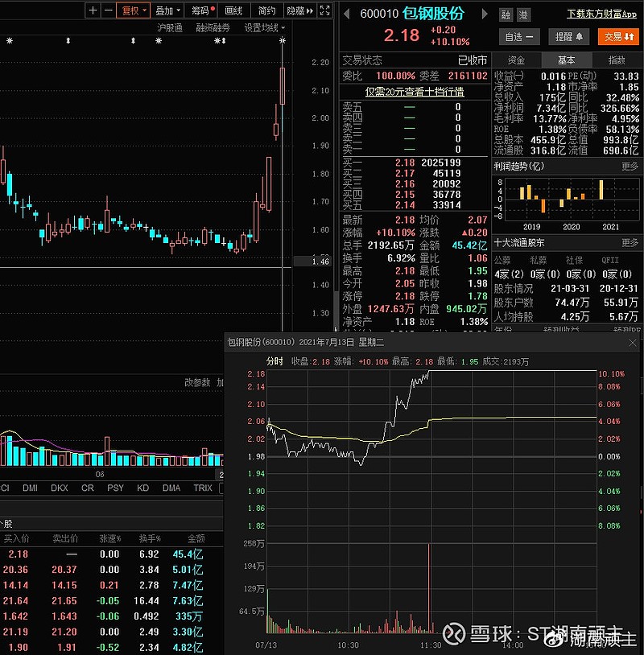Toggle 自选 watchlist removal button

coord(519,37)
